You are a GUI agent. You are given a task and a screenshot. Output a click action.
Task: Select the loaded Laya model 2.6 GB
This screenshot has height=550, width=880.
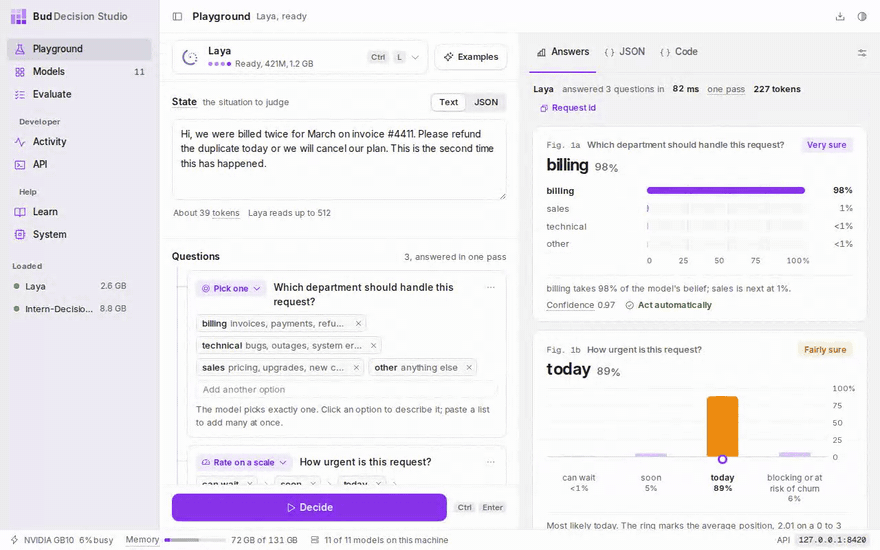[70, 286]
